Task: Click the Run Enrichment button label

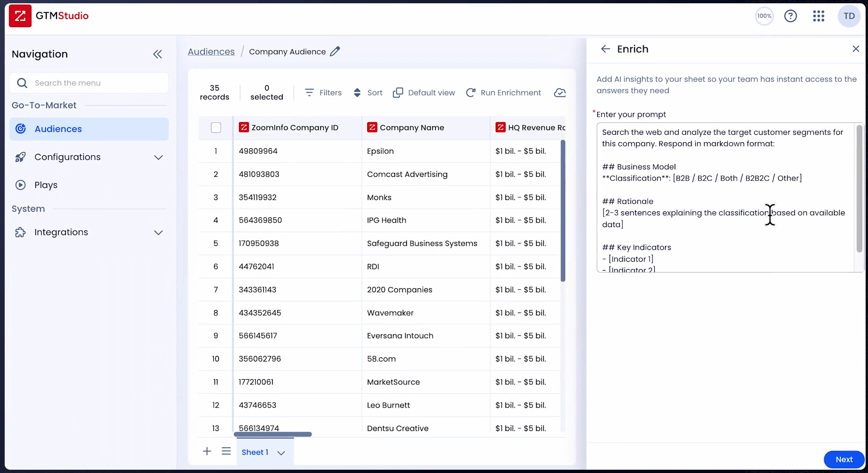Action: (x=511, y=92)
